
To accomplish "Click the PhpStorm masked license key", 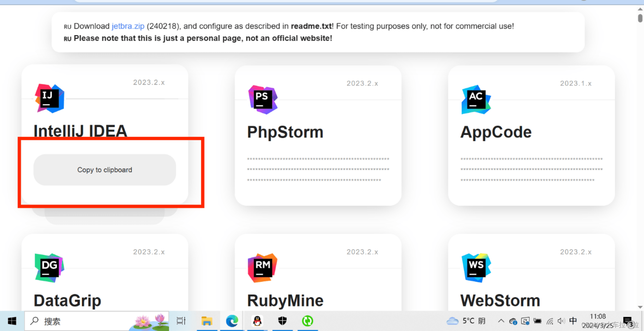I will coord(318,170).
